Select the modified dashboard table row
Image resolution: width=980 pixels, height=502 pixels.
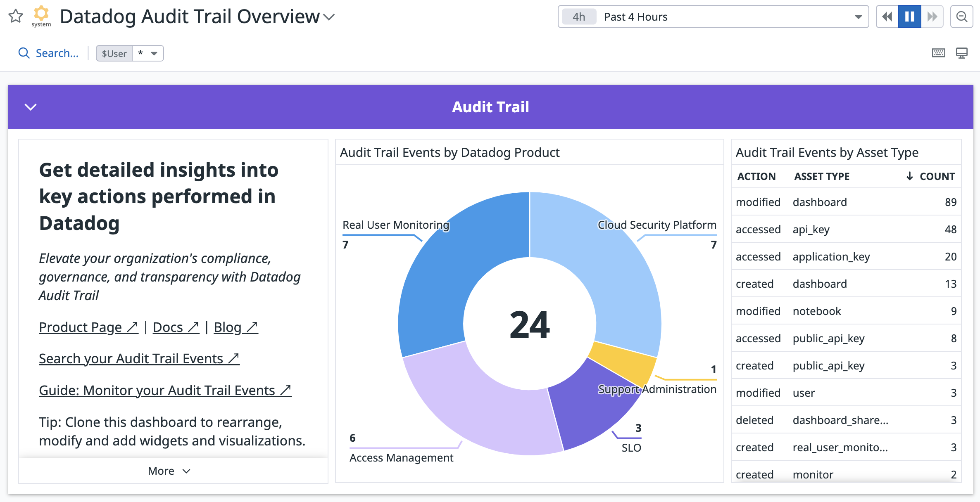(x=846, y=202)
